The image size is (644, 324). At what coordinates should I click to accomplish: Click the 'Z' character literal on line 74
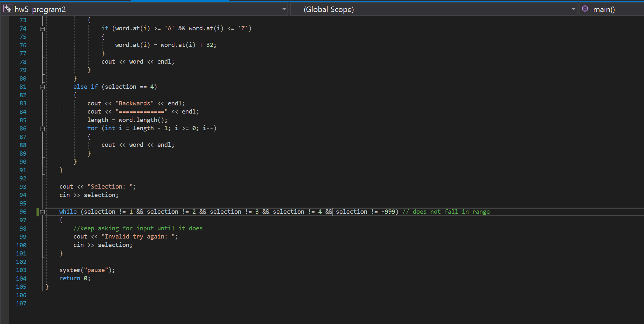pos(243,28)
